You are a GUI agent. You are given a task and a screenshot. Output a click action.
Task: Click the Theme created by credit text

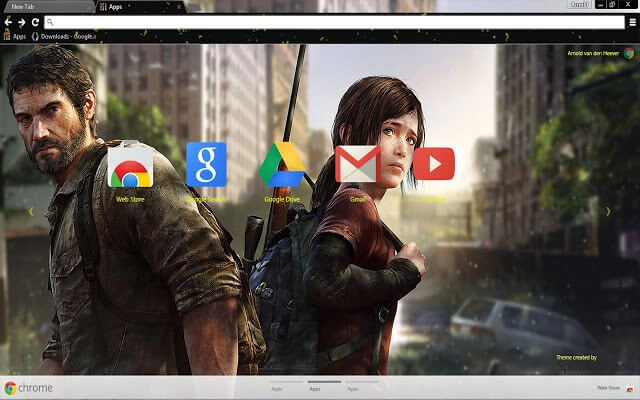click(576, 358)
